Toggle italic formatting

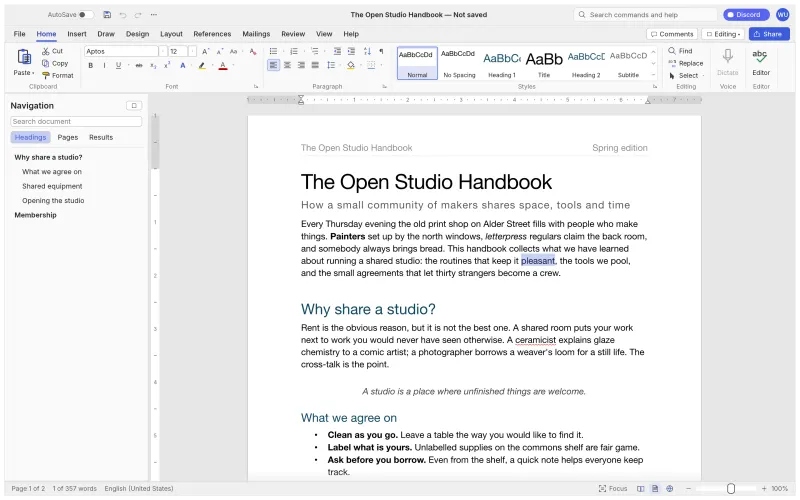[105, 65]
